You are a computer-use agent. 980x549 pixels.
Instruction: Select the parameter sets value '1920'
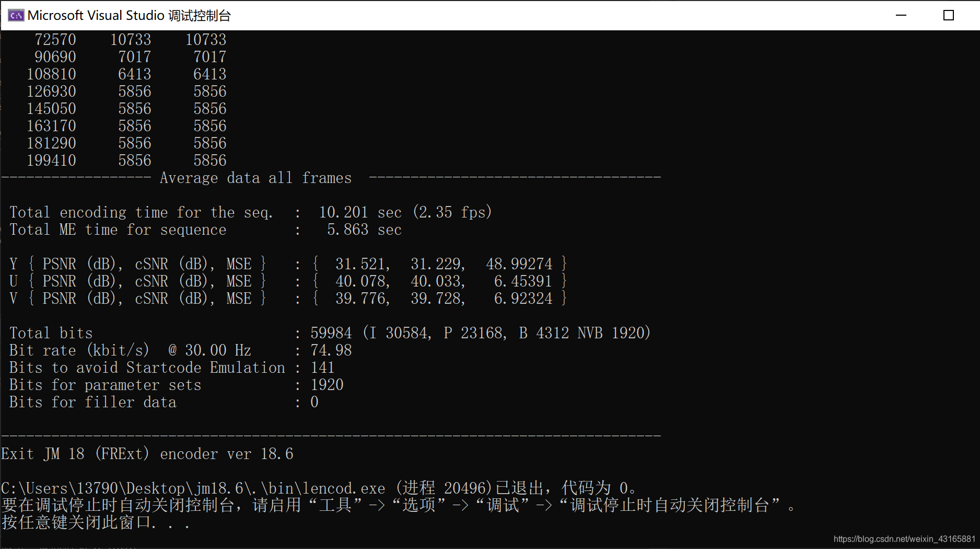[x=327, y=385]
